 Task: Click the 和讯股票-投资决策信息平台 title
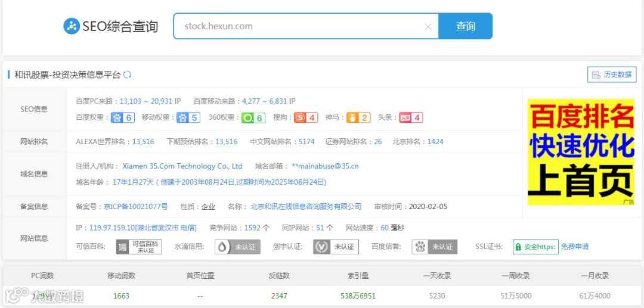pos(68,74)
